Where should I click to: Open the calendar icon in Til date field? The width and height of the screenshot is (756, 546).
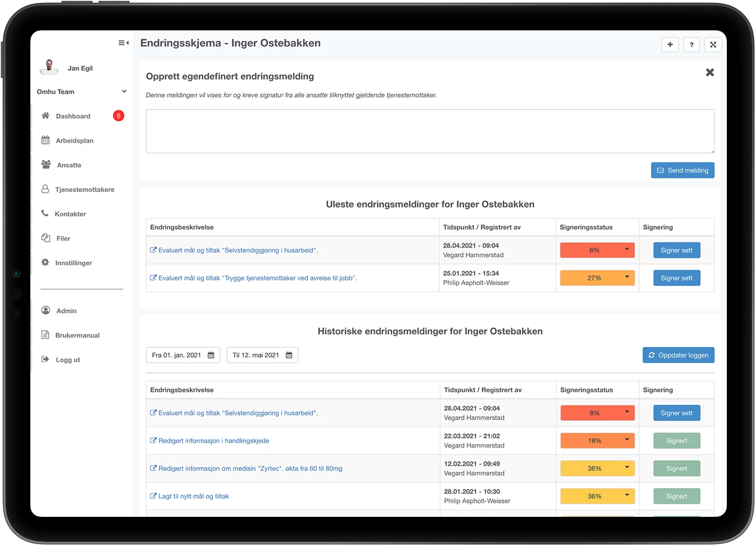coord(289,355)
